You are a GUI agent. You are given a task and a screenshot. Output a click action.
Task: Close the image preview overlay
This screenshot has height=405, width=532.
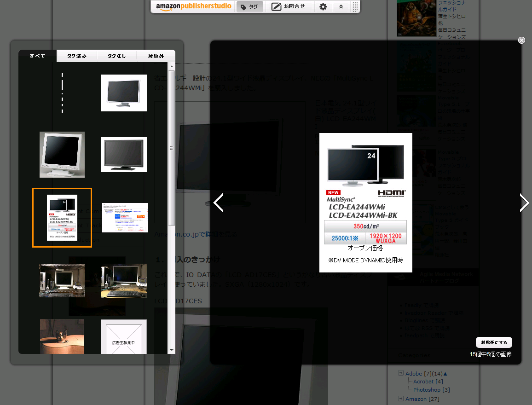521,40
